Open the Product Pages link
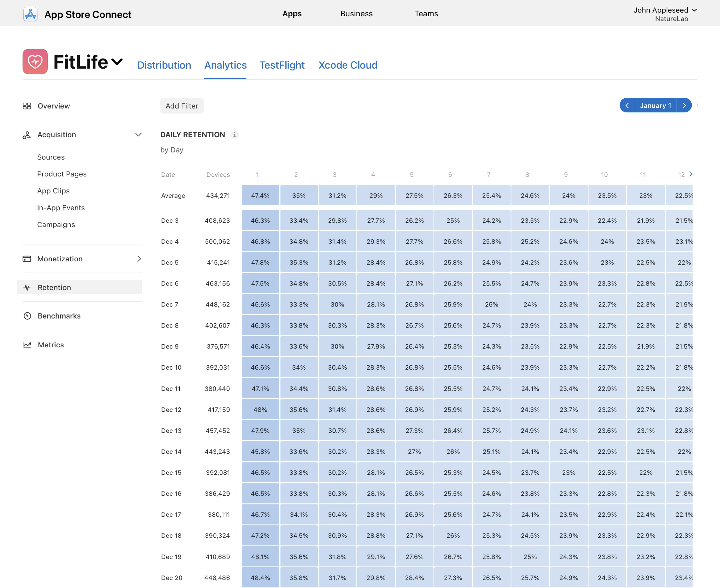The height and width of the screenshot is (588, 720). 62,174
